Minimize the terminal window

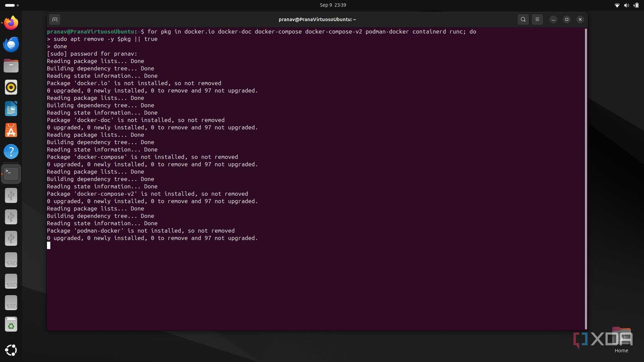point(553,19)
